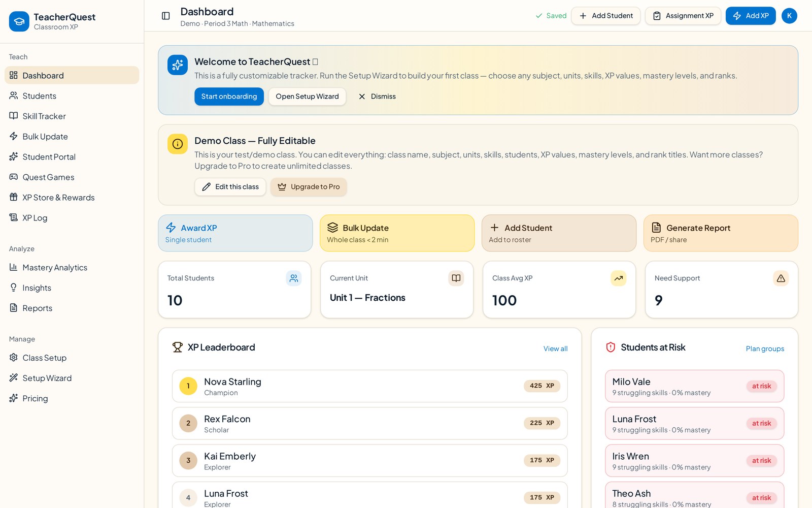Click the TeacherQuest graduation cap logo
This screenshot has width=812, height=508.
(x=19, y=21)
